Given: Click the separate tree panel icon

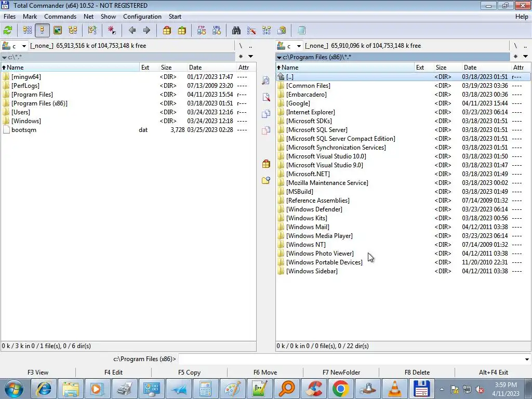Looking at the screenshot, I should [92, 31].
